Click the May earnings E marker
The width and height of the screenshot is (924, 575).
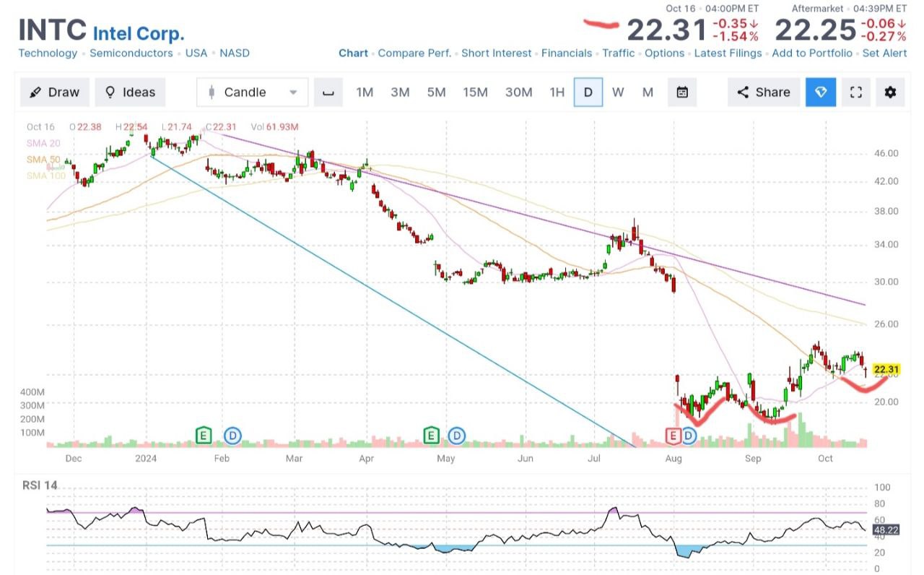click(x=431, y=436)
